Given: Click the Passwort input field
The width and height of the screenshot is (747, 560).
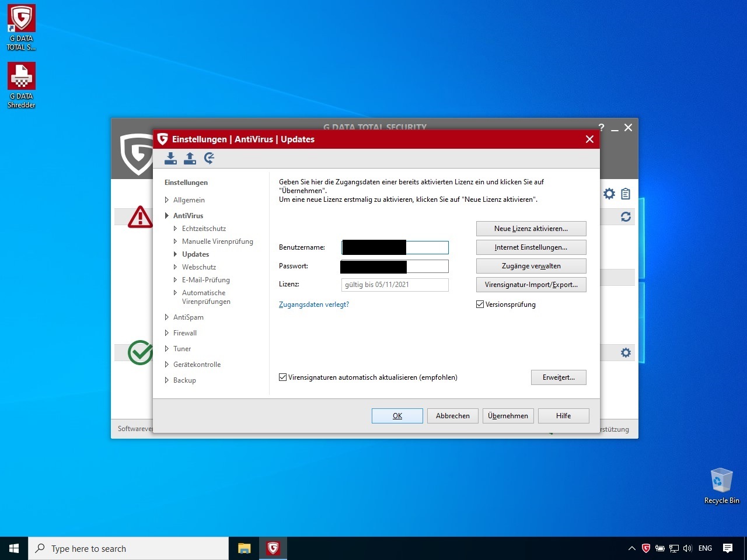Looking at the screenshot, I should tap(395, 266).
